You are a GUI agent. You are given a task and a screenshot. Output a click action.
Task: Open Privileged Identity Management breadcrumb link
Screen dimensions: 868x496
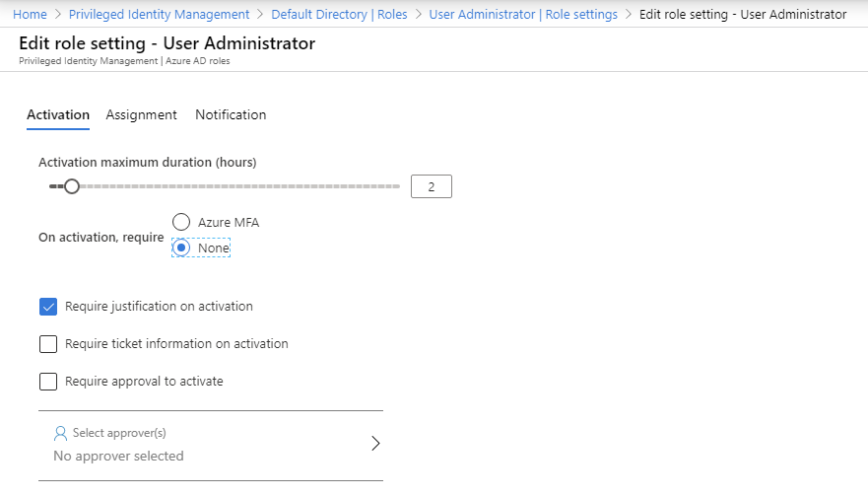(x=159, y=15)
